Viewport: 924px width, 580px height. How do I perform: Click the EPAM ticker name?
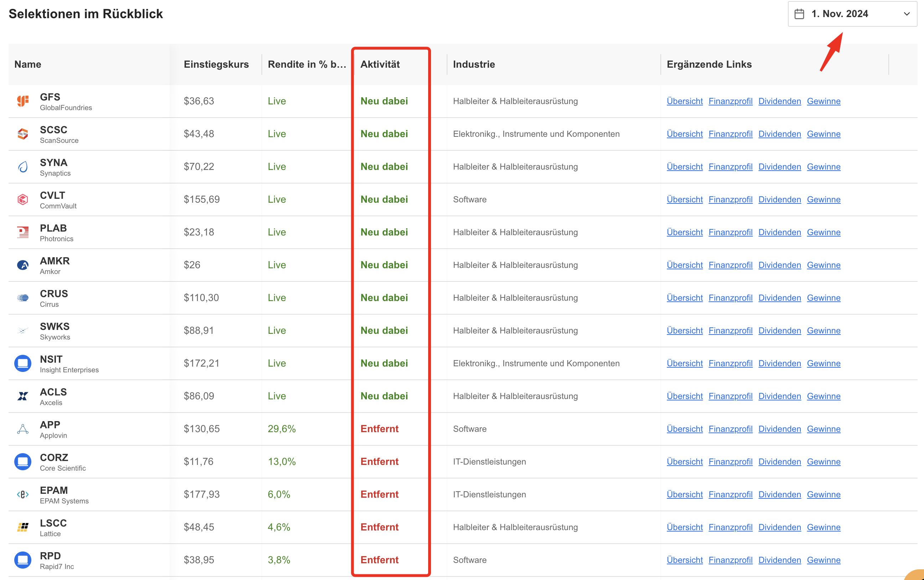click(x=54, y=490)
